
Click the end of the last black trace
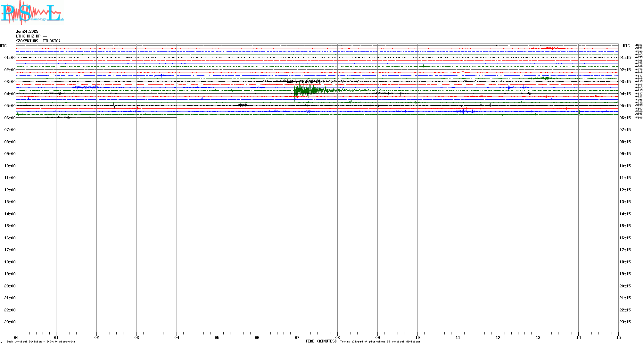coord(176,117)
